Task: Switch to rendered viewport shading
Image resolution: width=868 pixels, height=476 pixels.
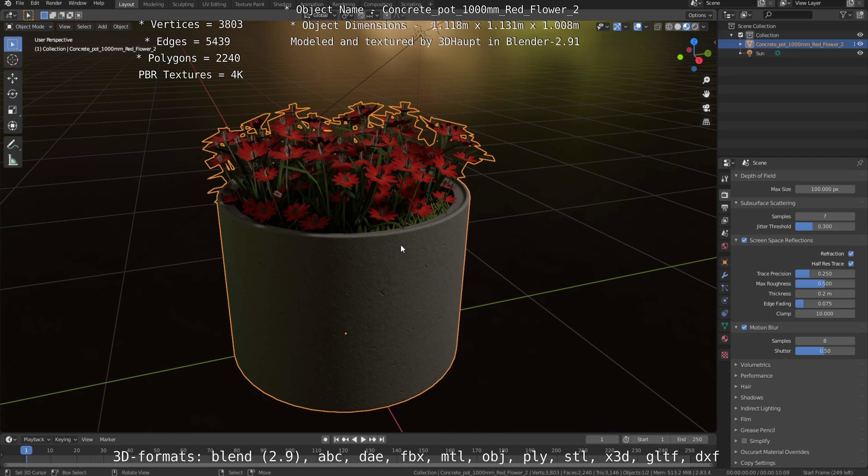Action: (695, 27)
